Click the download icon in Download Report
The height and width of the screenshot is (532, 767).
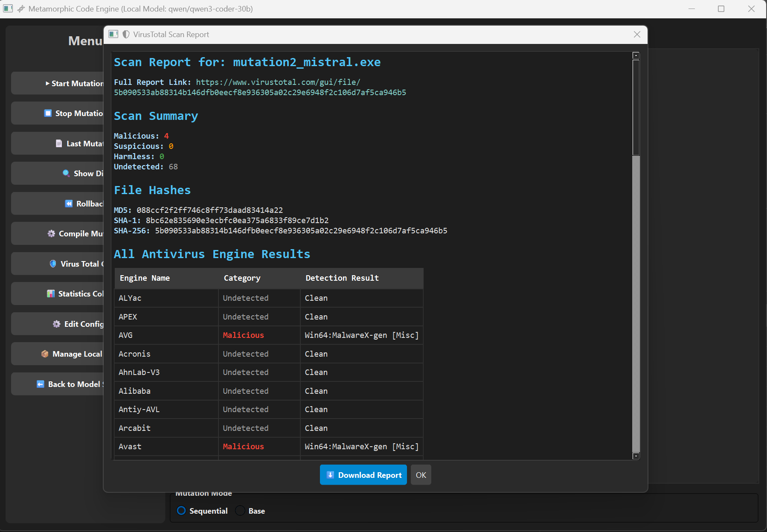coord(330,475)
